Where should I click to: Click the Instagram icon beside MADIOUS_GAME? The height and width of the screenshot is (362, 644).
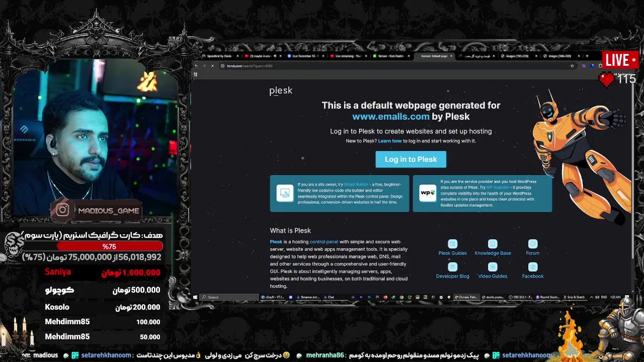tap(62, 210)
